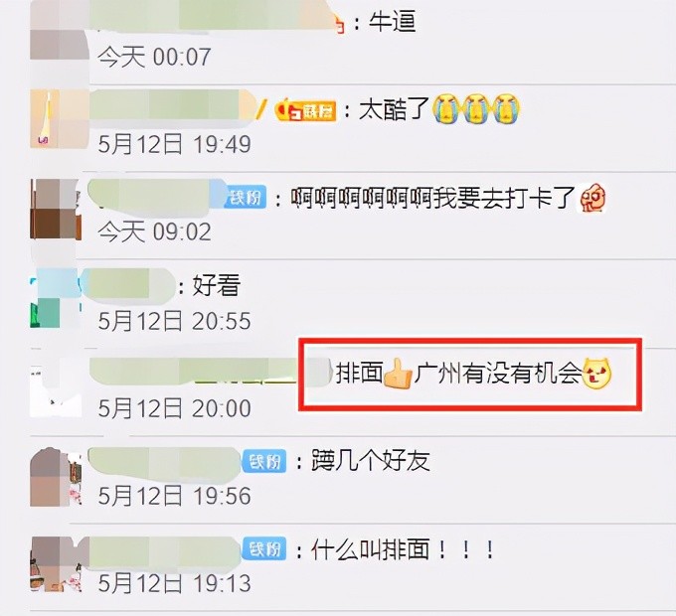This screenshot has width=676, height=616.
Task: Open the avatar beside 蹲几个好友 comment
Action: [x=56, y=477]
